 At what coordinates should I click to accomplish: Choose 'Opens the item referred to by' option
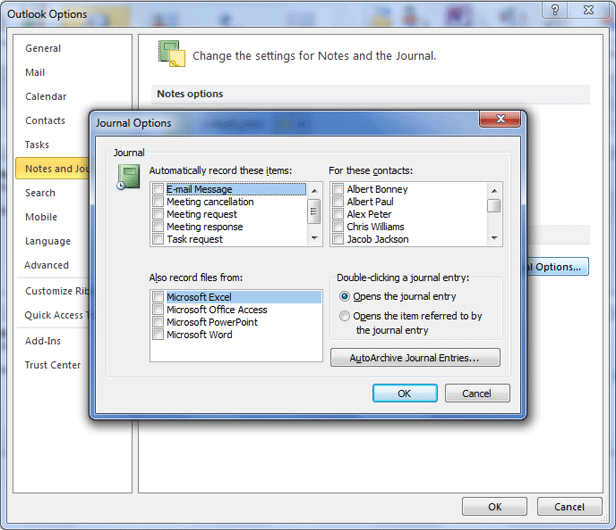click(345, 316)
